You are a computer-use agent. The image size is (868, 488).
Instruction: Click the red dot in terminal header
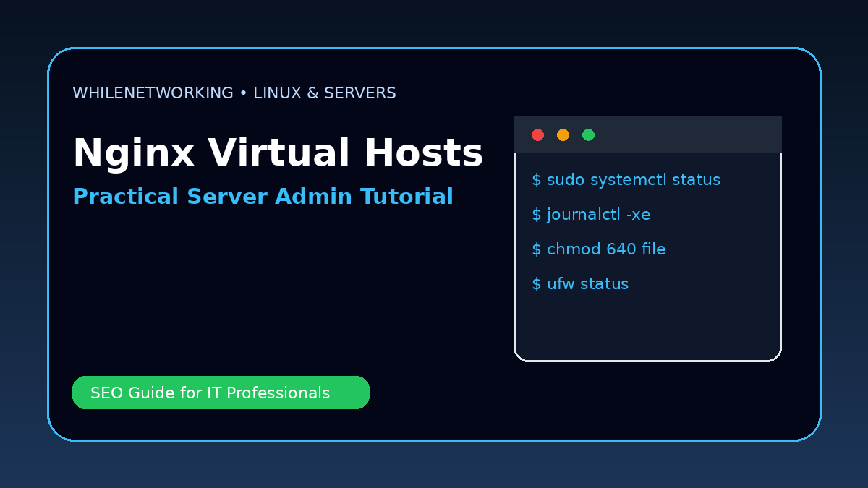pyautogui.click(x=537, y=134)
